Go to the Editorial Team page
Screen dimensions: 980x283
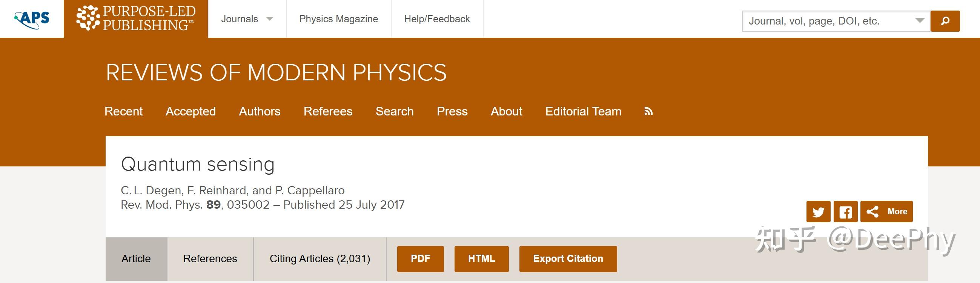[x=583, y=111]
